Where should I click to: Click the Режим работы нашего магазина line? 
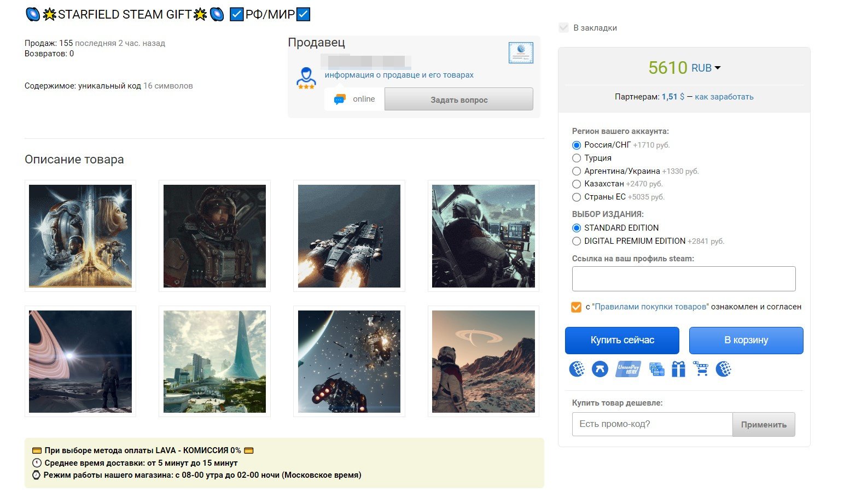point(197,475)
